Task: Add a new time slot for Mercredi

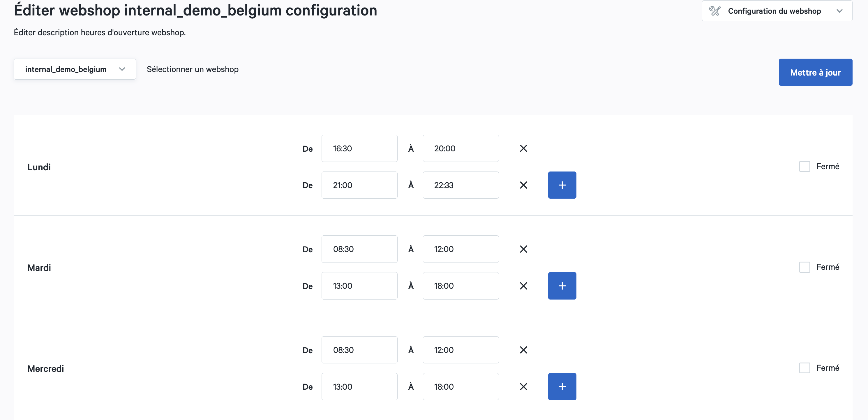Action: 562,386
